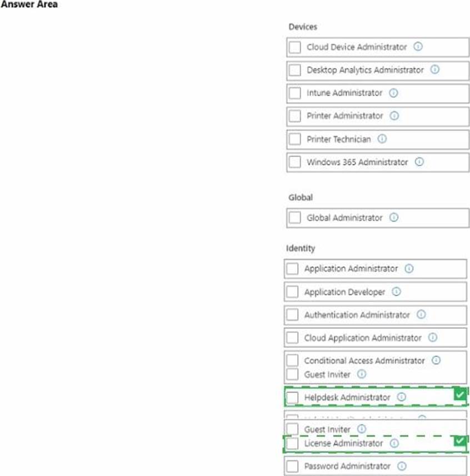The width and height of the screenshot is (470, 476).
Task: Click info icon next to Cloud Device Administrator
Action: (418, 47)
